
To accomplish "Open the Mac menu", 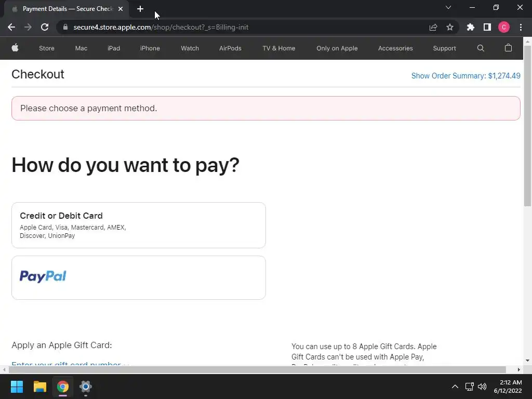I will 81,48.
